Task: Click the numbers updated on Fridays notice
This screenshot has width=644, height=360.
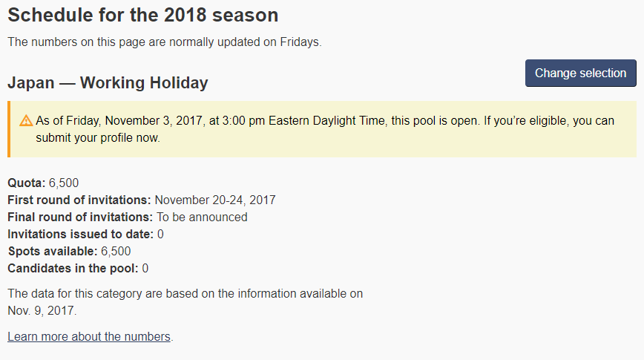Action: click(x=165, y=42)
